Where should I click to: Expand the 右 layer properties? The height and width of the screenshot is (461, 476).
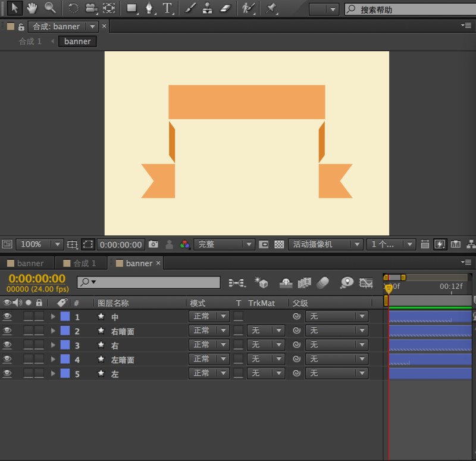pyautogui.click(x=53, y=345)
